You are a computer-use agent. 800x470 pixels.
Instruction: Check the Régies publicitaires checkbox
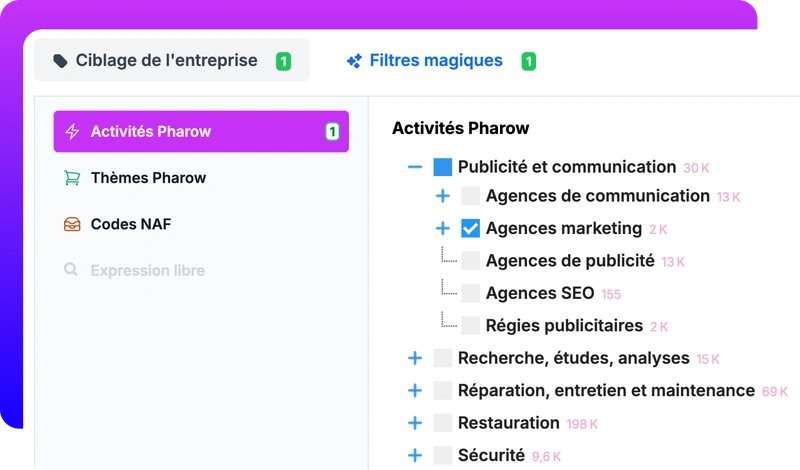(470, 326)
